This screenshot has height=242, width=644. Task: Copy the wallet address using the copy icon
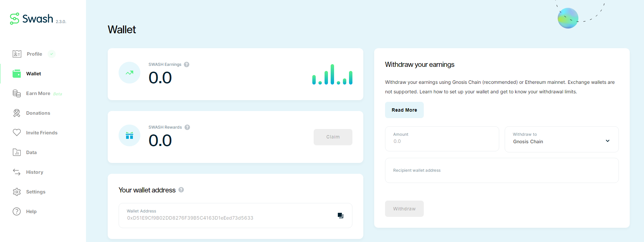341,216
